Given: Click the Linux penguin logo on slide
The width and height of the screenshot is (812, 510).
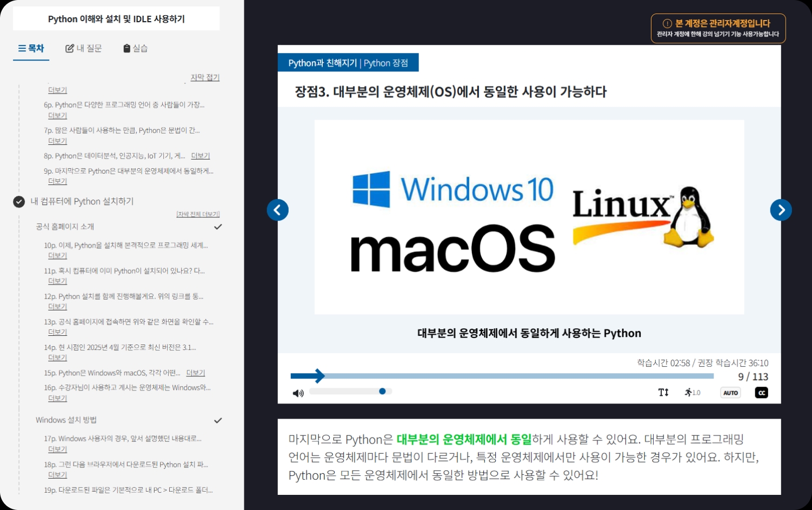Looking at the screenshot, I should tap(643, 217).
